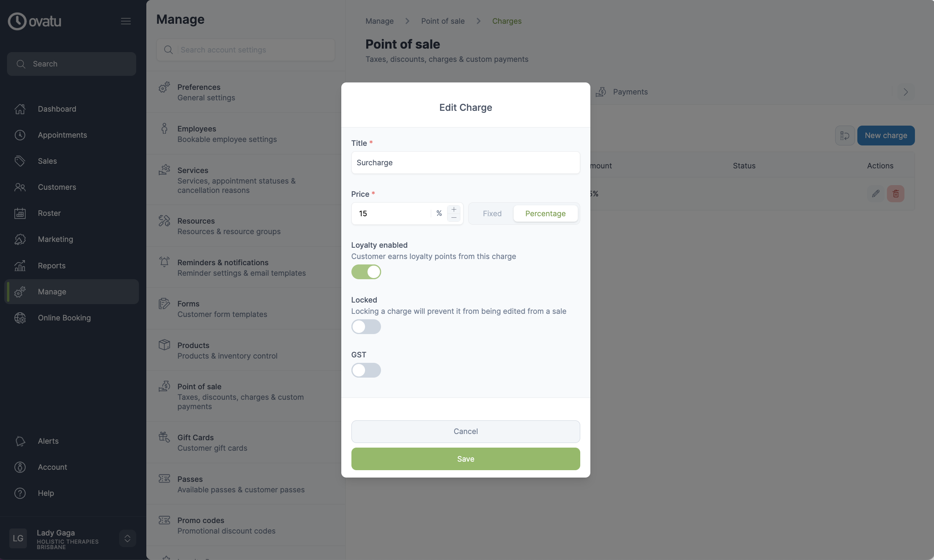Open Roster via calendar icon
The height and width of the screenshot is (560, 934).
click(20, 213)
